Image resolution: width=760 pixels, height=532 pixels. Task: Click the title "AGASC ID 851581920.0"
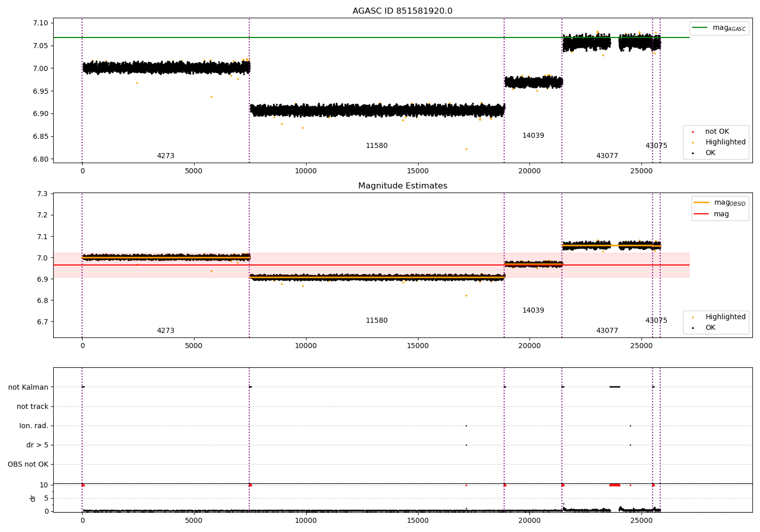pos(402,11)
